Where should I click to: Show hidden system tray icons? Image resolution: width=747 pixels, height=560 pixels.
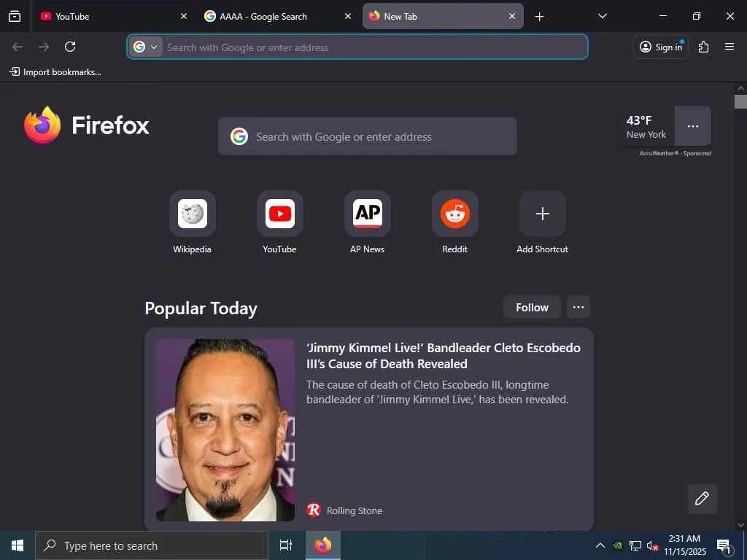pyautogui.click(x=600, y=545)
